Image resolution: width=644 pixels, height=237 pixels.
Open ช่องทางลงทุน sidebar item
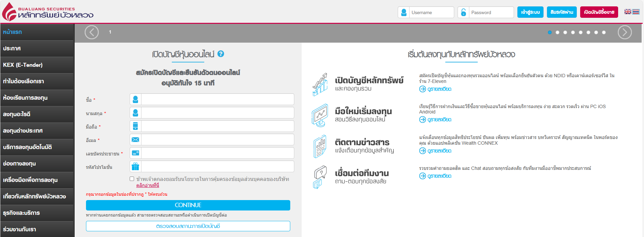pos(37,164)
